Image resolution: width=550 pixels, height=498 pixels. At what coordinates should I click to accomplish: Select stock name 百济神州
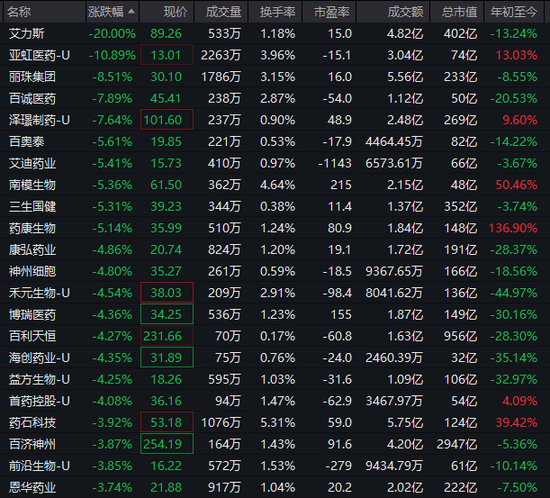point(32,444)
